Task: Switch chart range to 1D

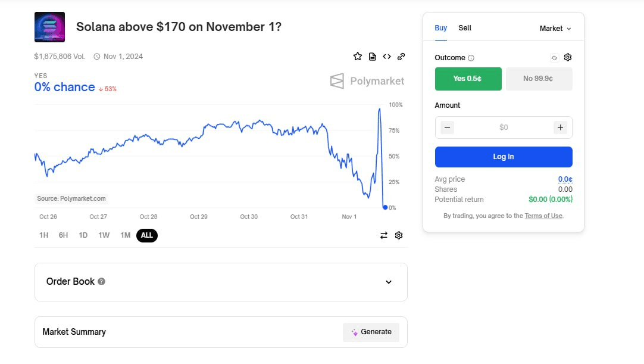Action: 83,235
